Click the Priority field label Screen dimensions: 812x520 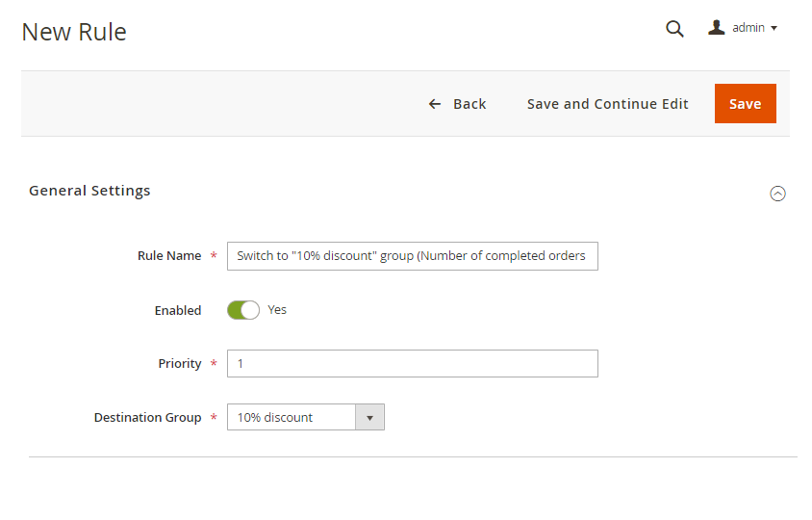[x=180, y=364]
